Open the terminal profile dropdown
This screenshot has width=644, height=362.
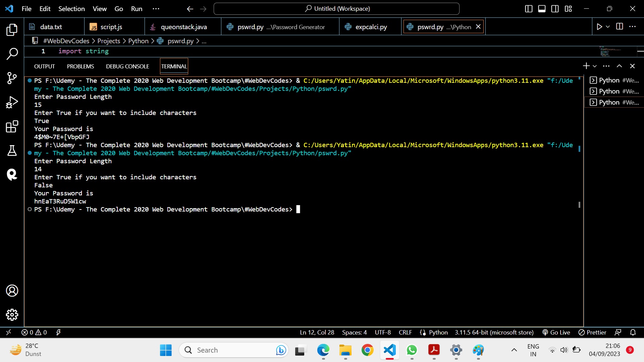pyautogui.click(x=594, y=66)
